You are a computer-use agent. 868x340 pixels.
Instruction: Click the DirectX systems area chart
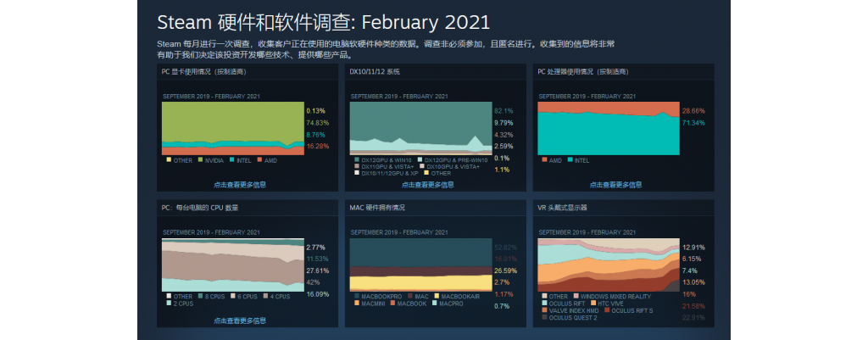click(420, 127)
